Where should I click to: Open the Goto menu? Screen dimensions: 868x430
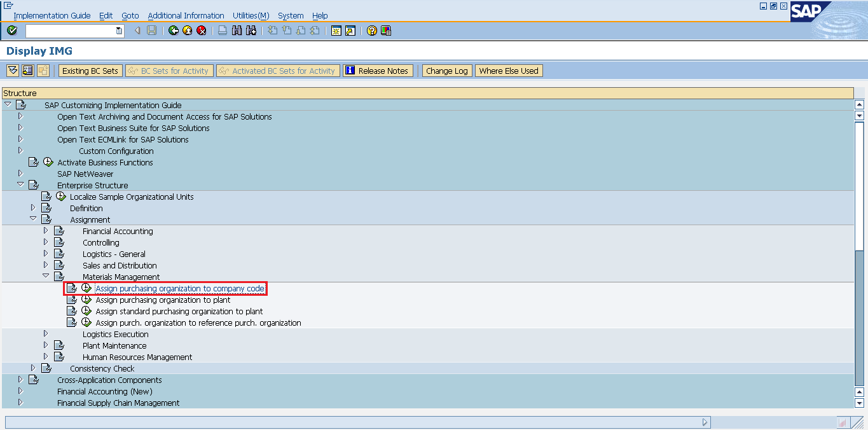[x=130, y=15]
